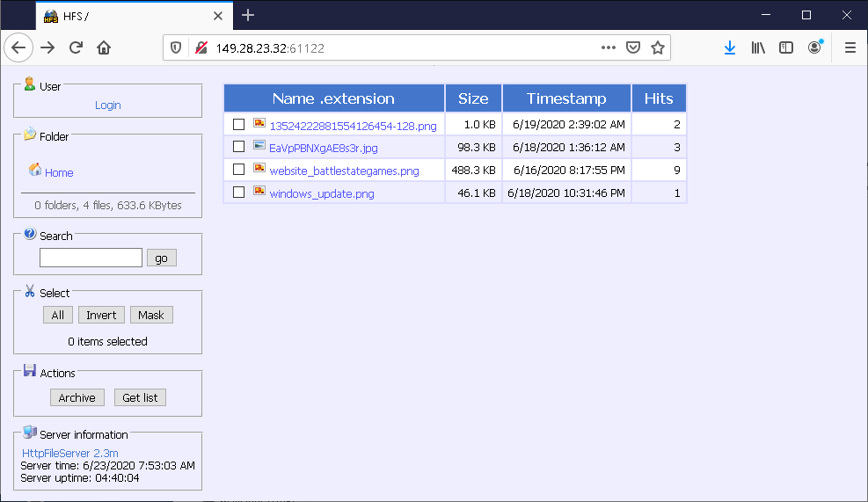Screen dimensions: 868x502
Task: Click the Search text input field
Action: (91, 258)
